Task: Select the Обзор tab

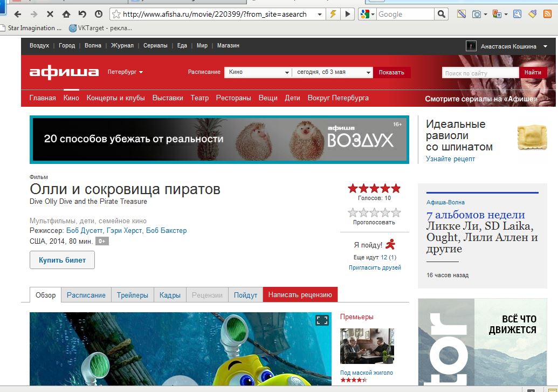Action: pos(45,295)
